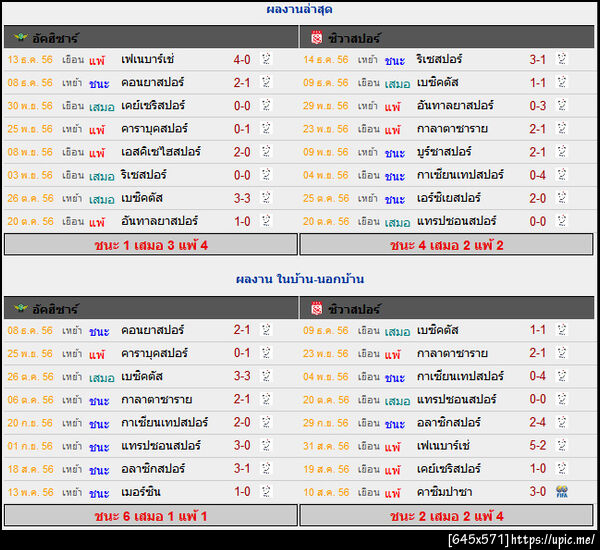The height and width of the screenshot is (550, 600).
Task: Select team name บูร์ซาสปอร์
Action: click(444, 152)
